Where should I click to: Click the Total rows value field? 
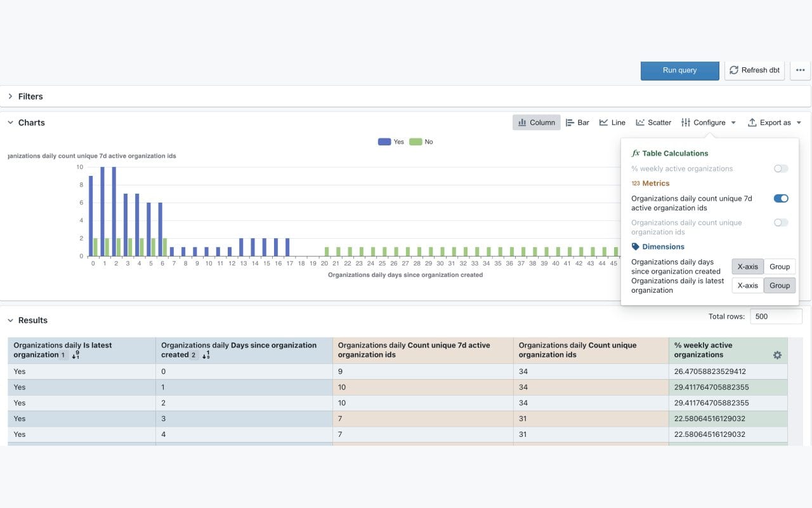coord(776,316)
